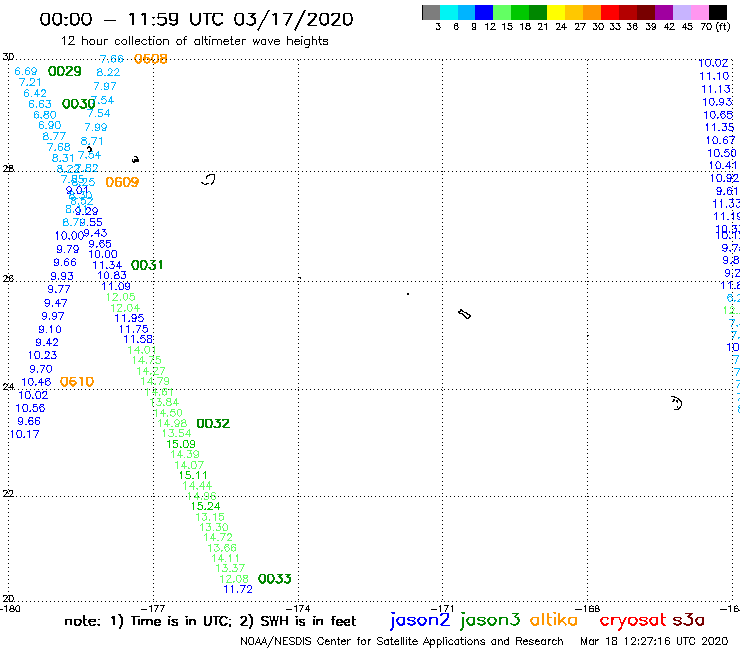Click the bright red swatch in the color scale
The height and width of the screenshot is (650, 740).
click(610, 12)
